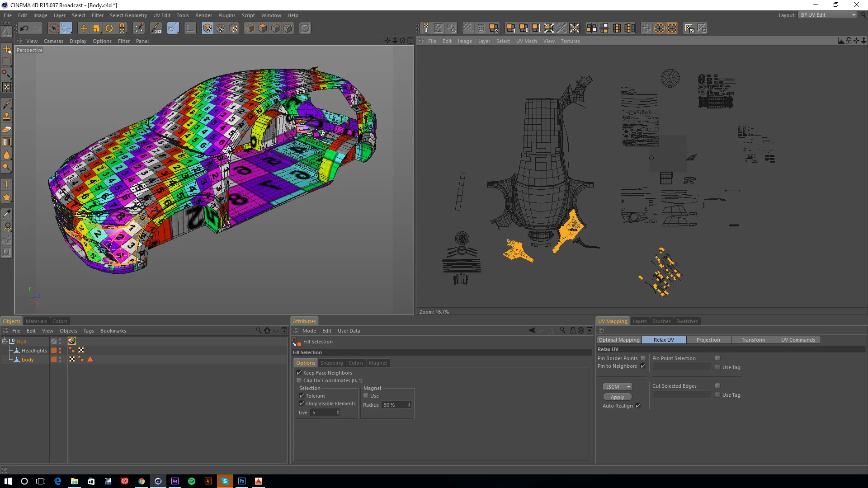Image resolution: width=868 pixels, height=488 pixels.
Task: Select the Rotate tool icon
Action: pyautogui.click(x=109, y=28)
